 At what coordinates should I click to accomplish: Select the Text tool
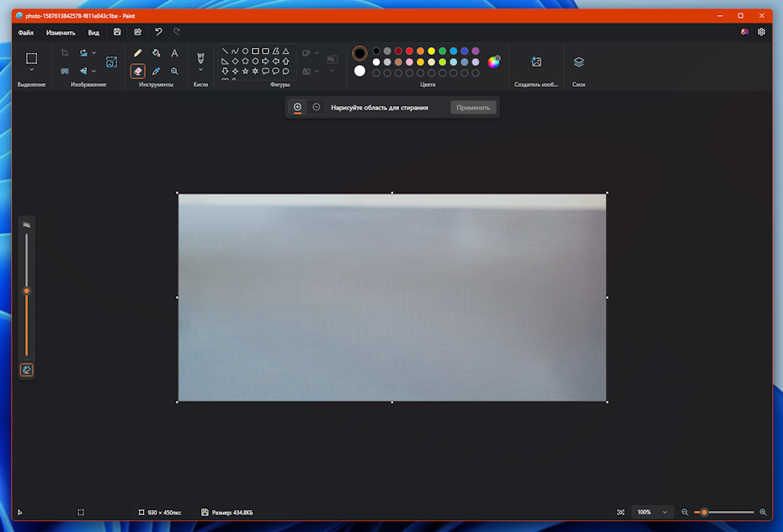(x=174, y=53)
